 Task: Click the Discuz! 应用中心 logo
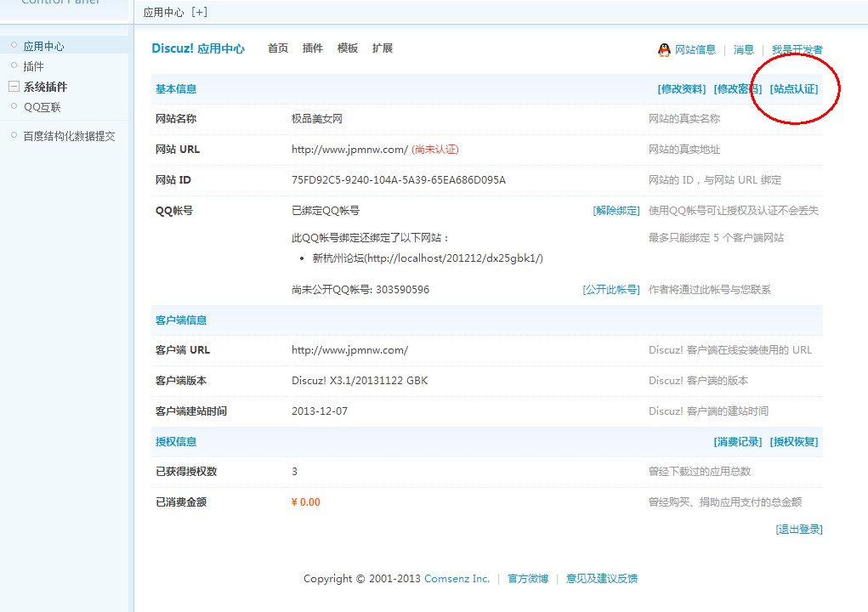pyautogui.click(x=198, y=48)
